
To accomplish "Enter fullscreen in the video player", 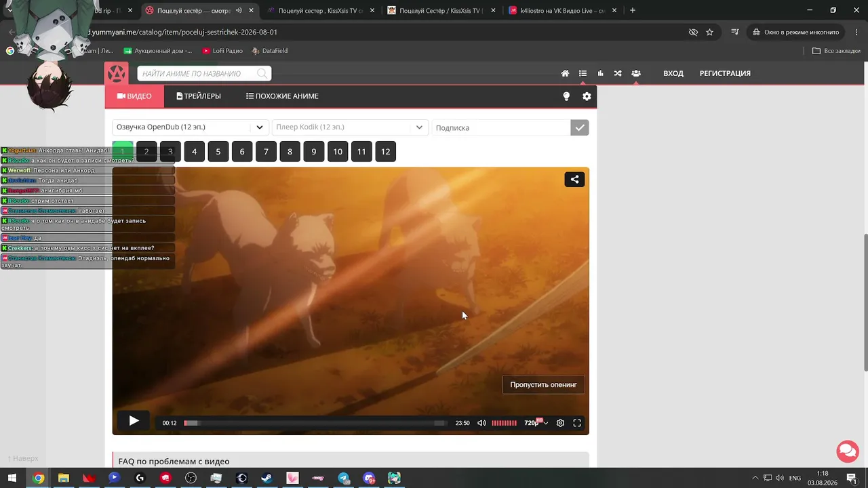I will point(577,423).
